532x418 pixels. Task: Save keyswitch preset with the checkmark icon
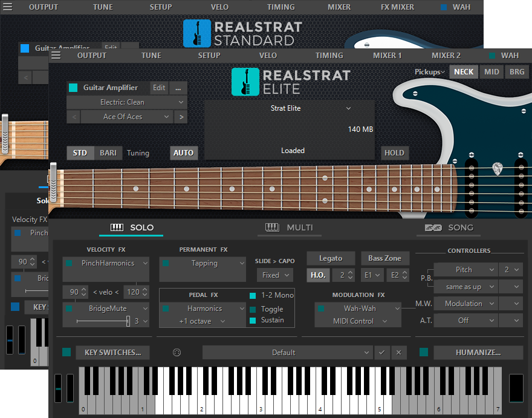coord(383,352)
